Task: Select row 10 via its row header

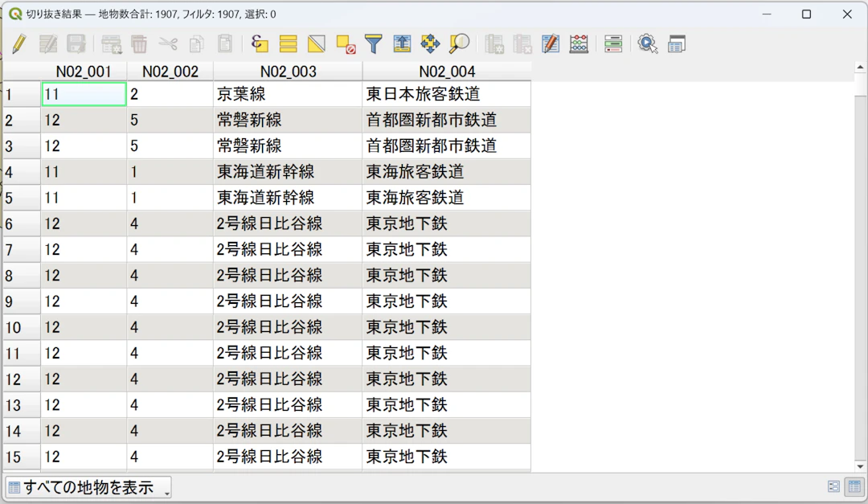Action: pyautogui.click(x=21, y=327)
